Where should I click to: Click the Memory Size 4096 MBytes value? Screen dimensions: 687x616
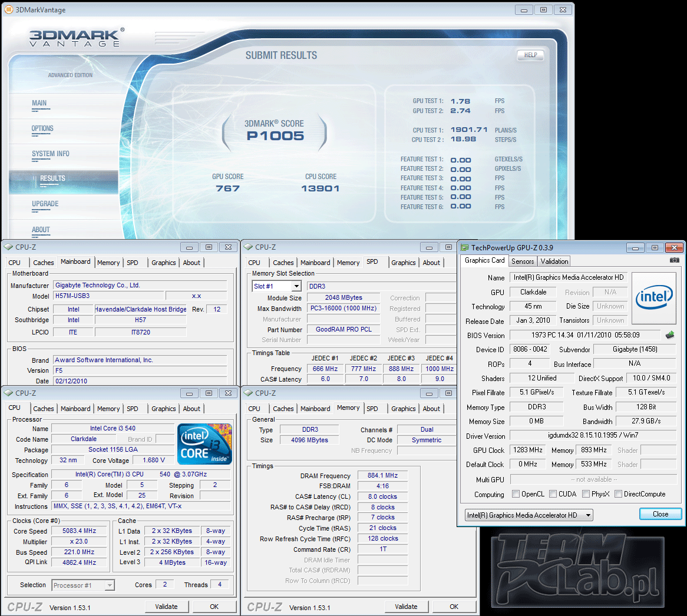(309, 440)
